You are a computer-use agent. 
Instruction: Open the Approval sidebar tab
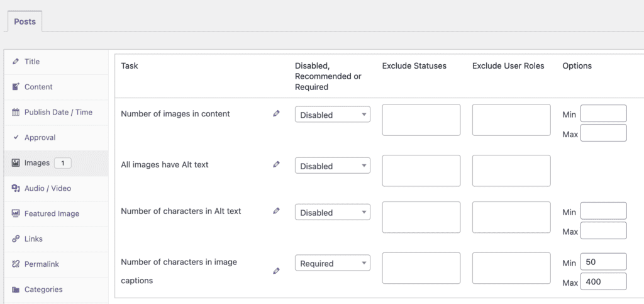[x=40, y=137]
